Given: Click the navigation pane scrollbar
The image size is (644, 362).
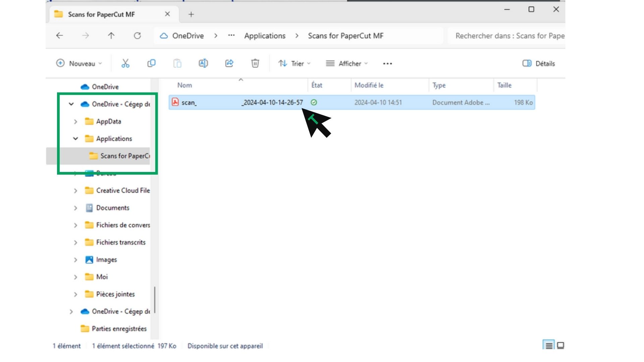Looking at the screenshot, I should tap(155, 300).
